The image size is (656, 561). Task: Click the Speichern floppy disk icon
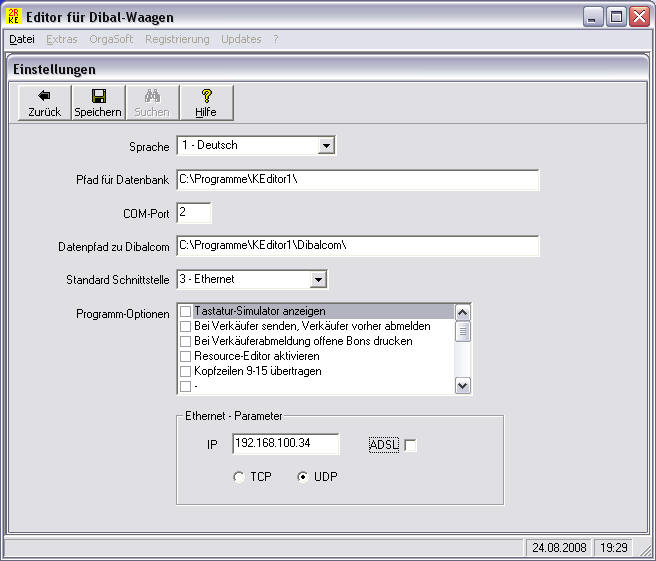[x=98, y=96]
